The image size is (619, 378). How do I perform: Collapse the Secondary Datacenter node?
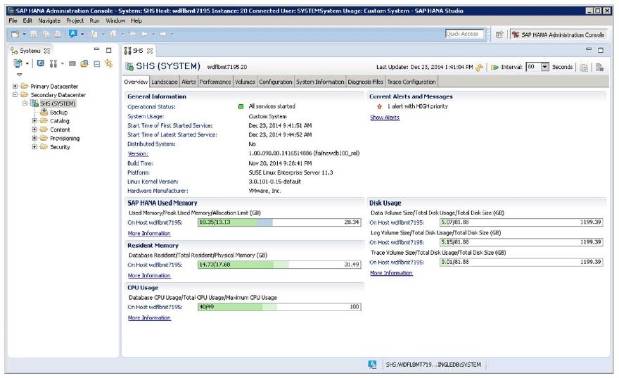point(15,95)
